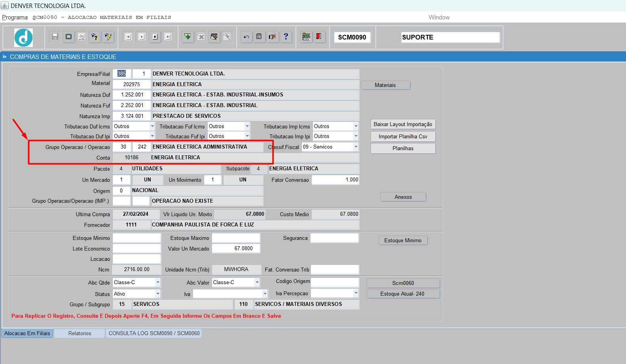Screen dimensions: 626x364
Task: Go to next record
Action: pyautogui.click(x=155, y=37)
